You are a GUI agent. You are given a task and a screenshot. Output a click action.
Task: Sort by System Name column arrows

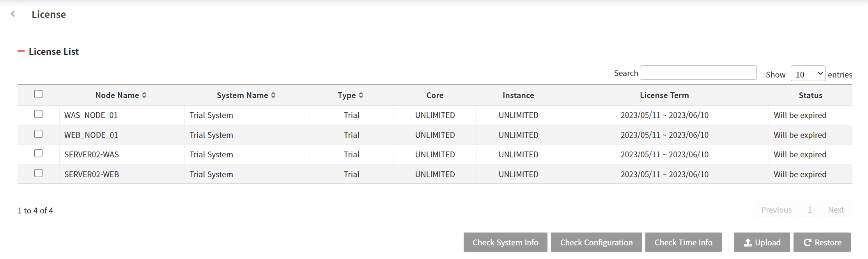pos(273,95)
